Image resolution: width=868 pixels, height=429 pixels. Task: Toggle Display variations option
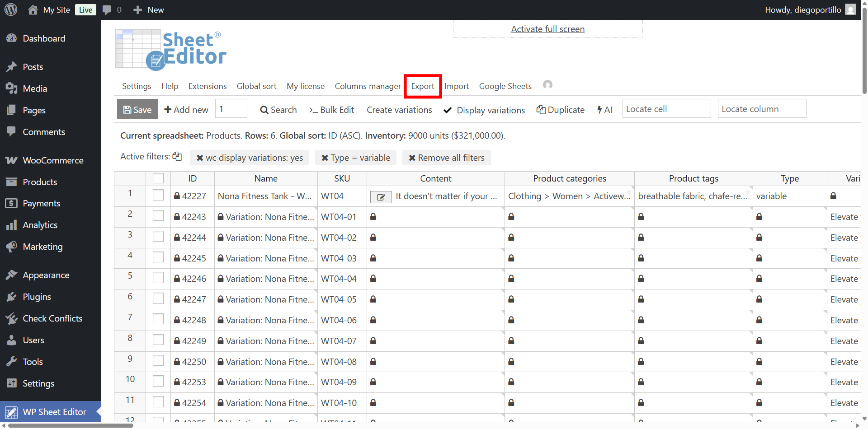point(485,110)
